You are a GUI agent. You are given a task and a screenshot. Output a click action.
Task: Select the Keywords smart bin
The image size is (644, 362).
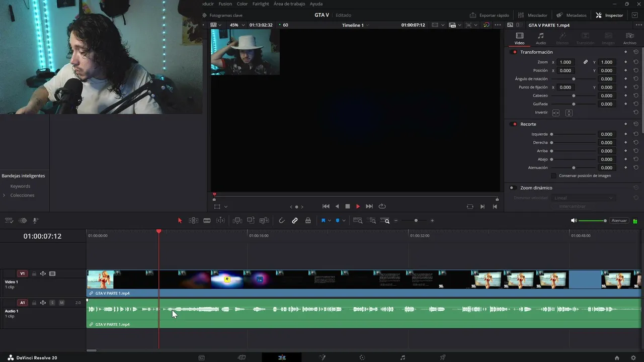pos(20,186)
